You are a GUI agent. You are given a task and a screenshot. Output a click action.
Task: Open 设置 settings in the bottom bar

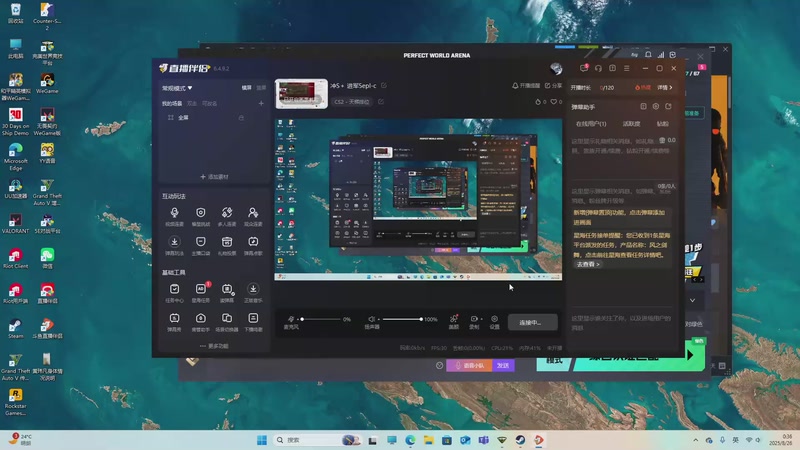point(494,321)
